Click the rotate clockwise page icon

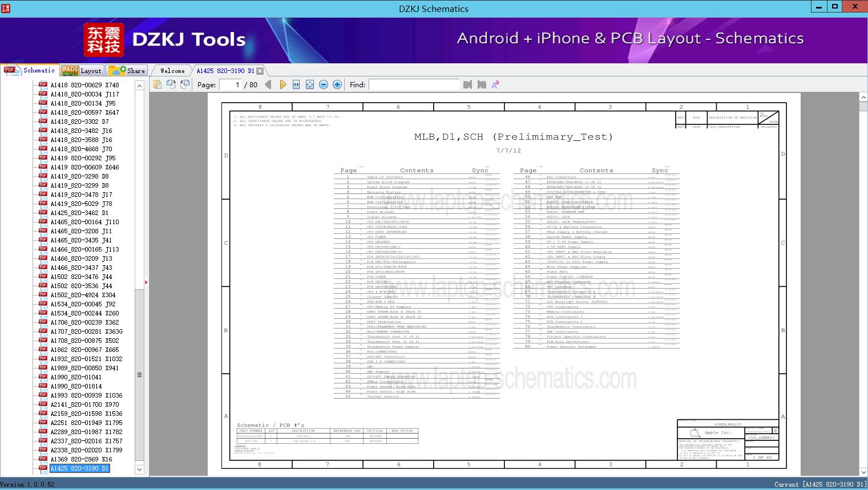[185, 84]
